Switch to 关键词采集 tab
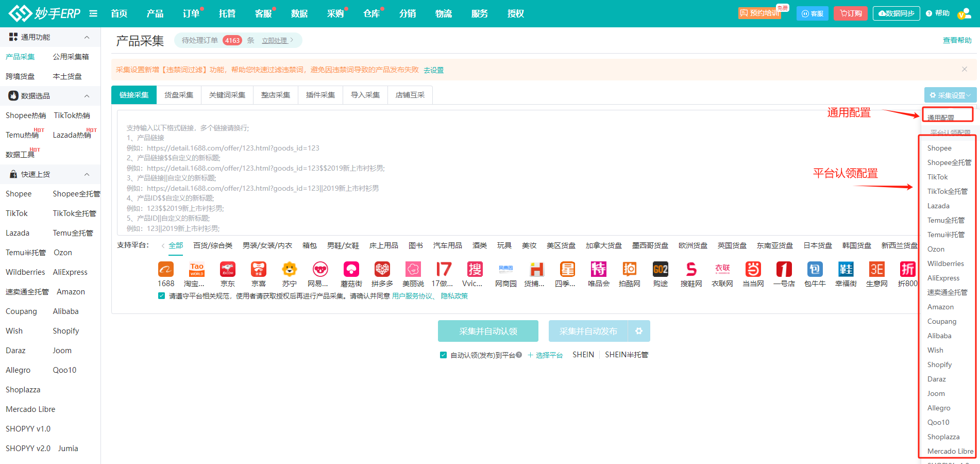 pyautogui.click(x=227, y=95)
